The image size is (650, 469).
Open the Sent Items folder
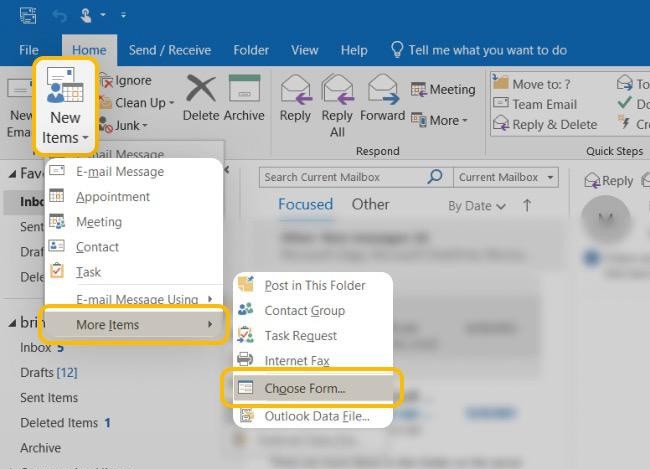(x=49, y=398)
